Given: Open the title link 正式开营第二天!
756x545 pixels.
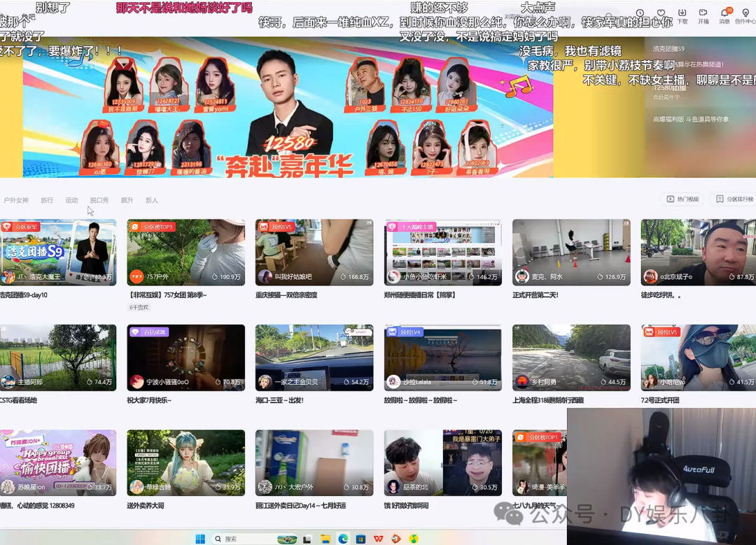Looking at the screenshot, I should point(535,295).
